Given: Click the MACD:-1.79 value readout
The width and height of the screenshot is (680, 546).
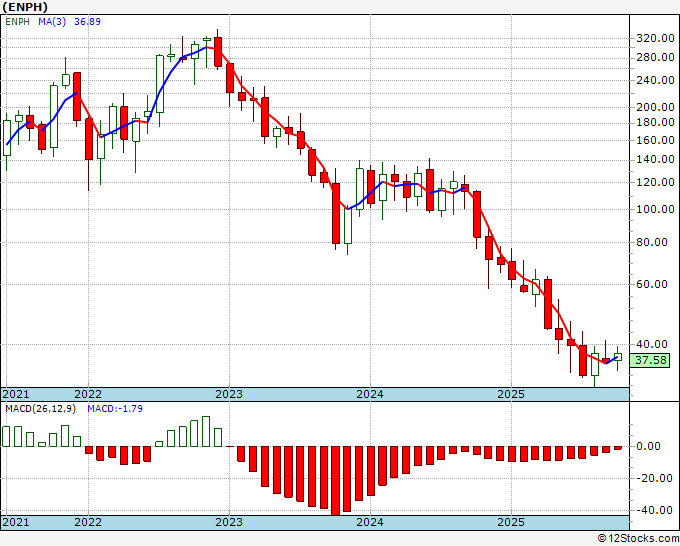Looking at the screenshot, I should point(115,409).
